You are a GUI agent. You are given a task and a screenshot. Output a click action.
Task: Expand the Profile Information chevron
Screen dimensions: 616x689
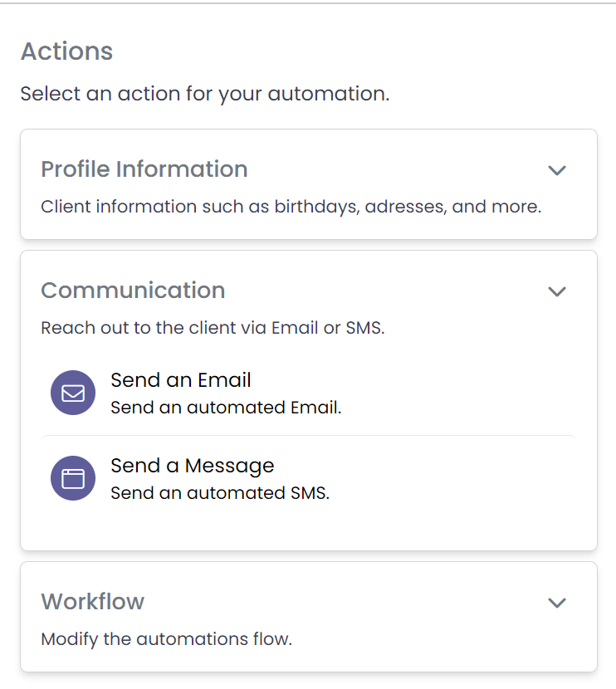(x=556, y=170)
